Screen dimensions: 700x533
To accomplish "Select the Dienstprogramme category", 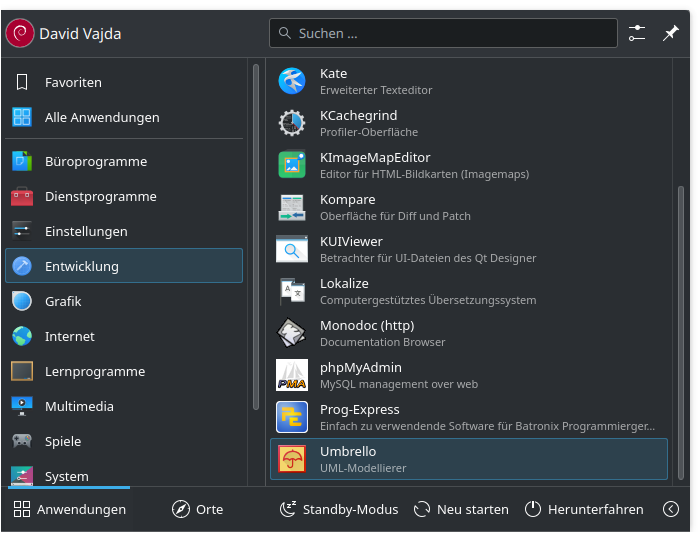I will tap(124, 196).
